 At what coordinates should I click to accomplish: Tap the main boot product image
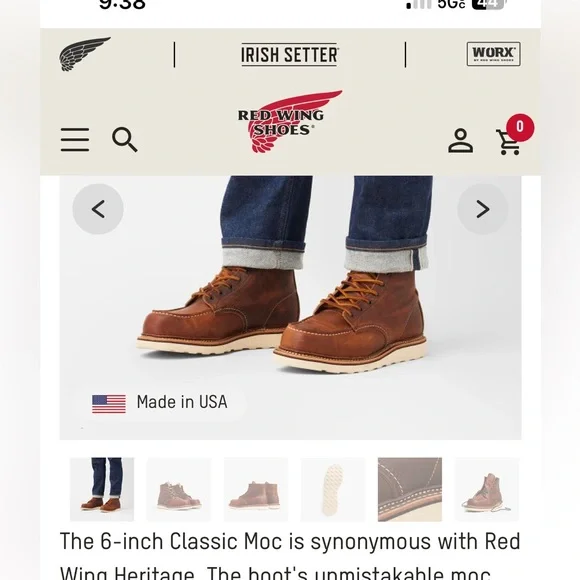(290, 308)
